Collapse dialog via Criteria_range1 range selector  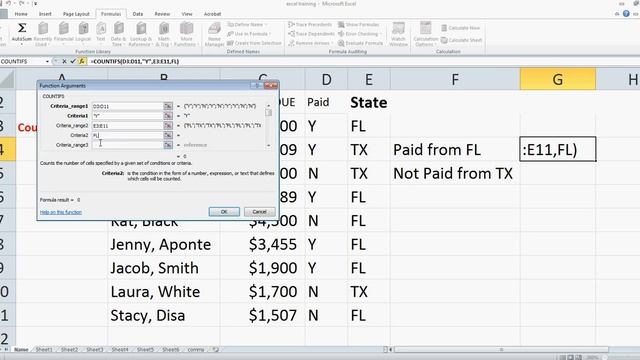[x=168, y=106]
